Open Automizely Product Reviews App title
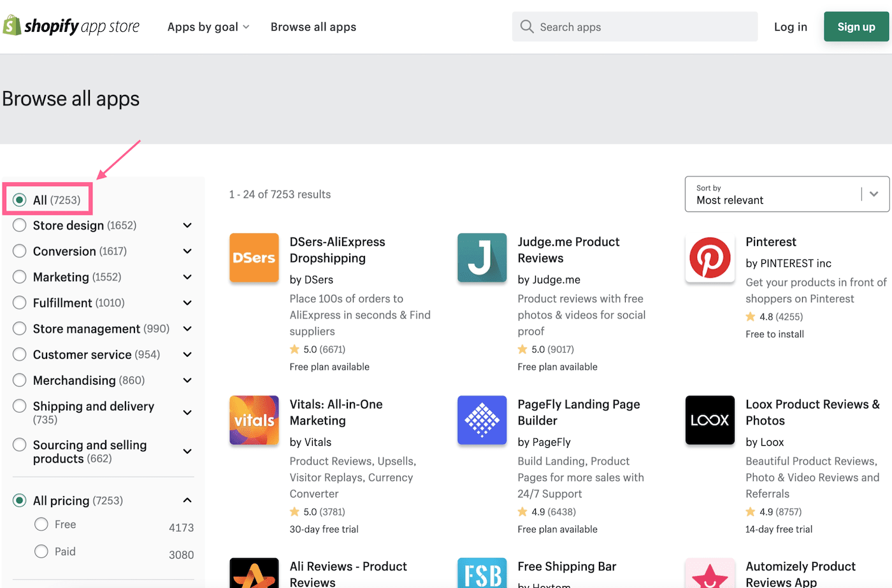This screenshot has width=892, height=588. pyautogui.click(x=801, y=573)
